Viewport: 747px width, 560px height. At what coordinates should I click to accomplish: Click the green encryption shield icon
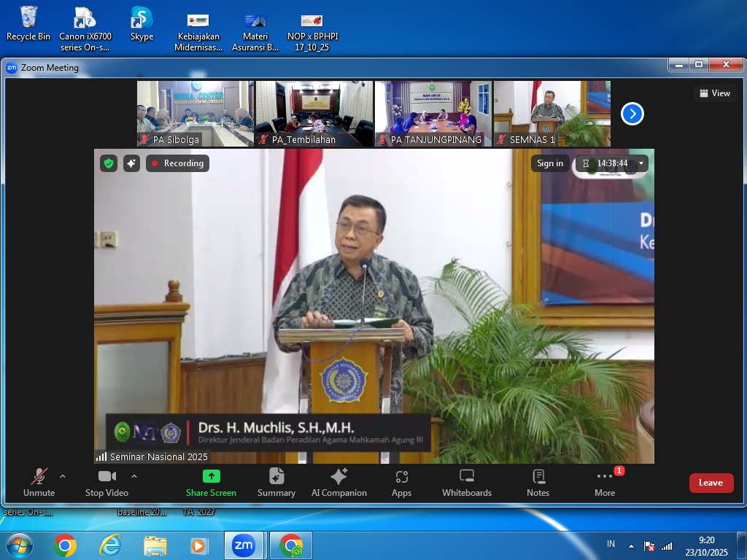pyautogui.click(x=109, y=163)
